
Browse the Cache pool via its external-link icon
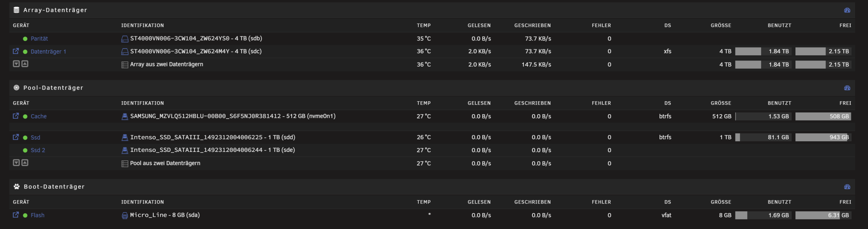point(16,116)
